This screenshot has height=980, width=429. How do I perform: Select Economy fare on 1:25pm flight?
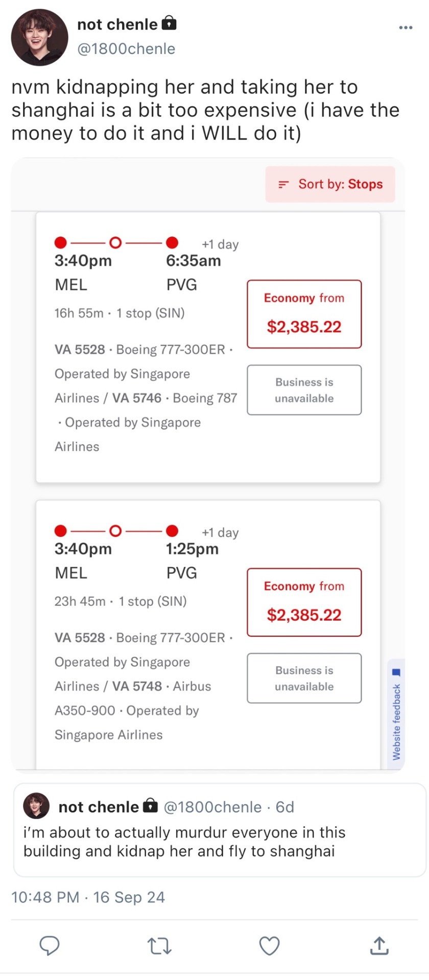point(304,602)
